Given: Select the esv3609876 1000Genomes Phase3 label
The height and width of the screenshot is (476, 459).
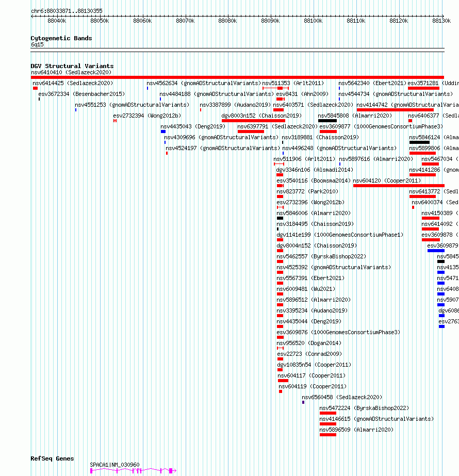Looking at the screenshot, I should (338, 332).
